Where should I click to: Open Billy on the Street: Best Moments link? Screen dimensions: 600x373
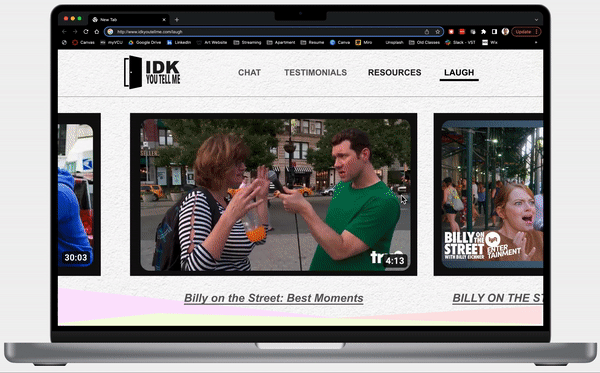coord(274,298)
